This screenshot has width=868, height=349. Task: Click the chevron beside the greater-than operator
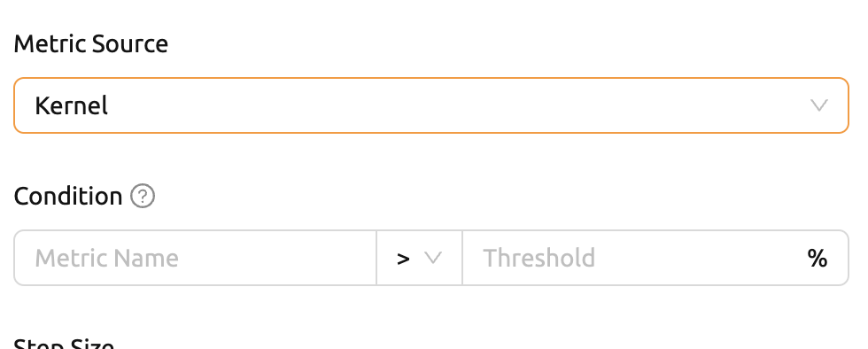[x=432, y=258]
